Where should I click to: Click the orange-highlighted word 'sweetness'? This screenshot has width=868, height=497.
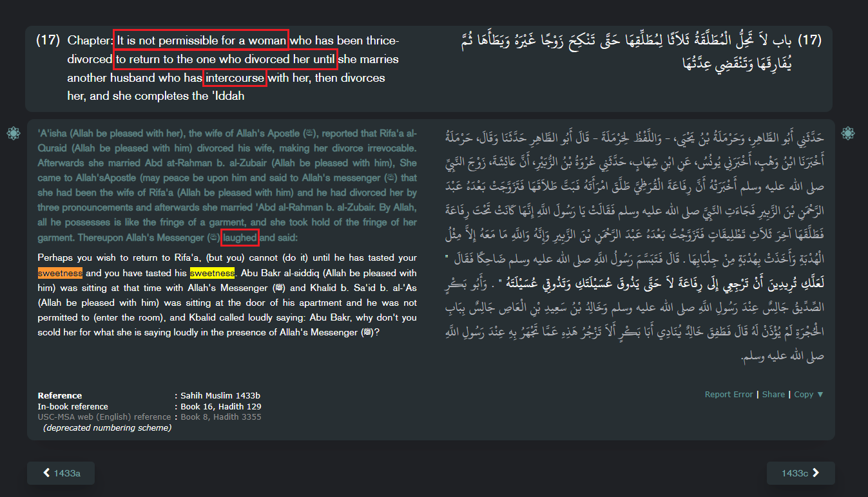click(x=61, y=273)
